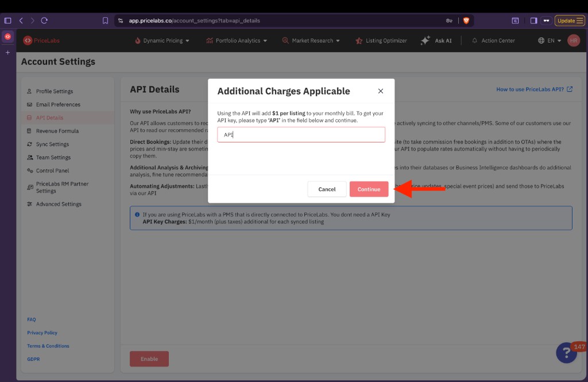The height and width of the screenshot is (382, 588).
Task: Focus the API confirmation text field
Action: [301, 135]
